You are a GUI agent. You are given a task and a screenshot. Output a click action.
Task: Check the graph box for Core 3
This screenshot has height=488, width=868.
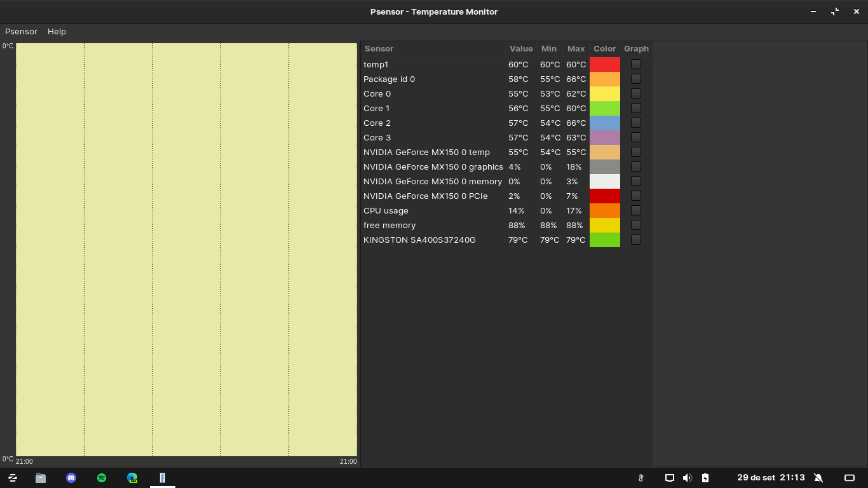pos(636,137)
